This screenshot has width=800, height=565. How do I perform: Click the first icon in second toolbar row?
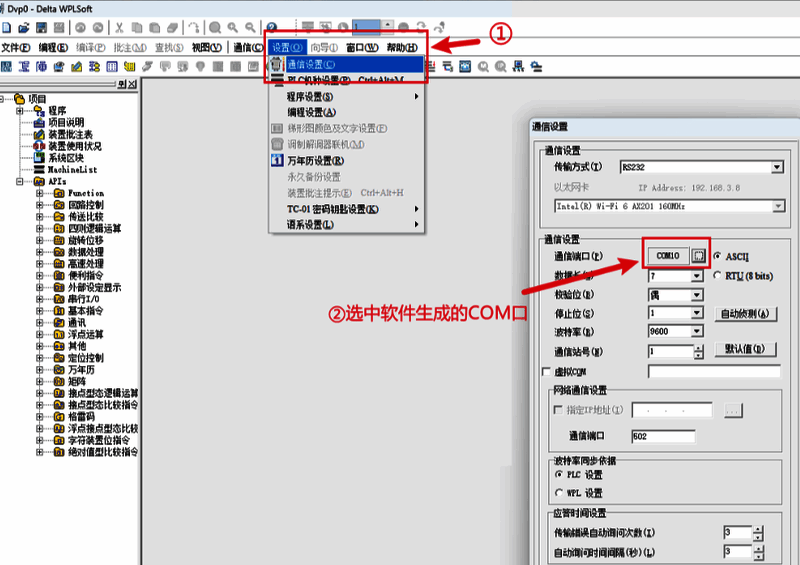[7, 66]
